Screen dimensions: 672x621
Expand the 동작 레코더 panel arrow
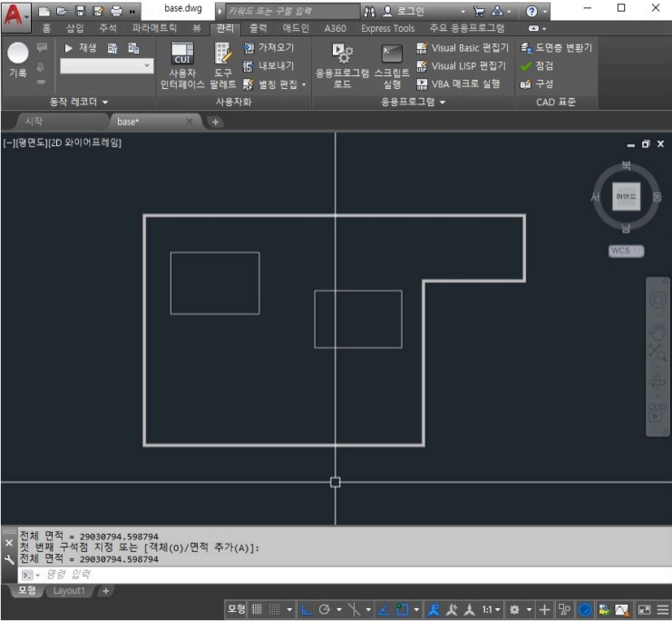(x=105, y=102)
